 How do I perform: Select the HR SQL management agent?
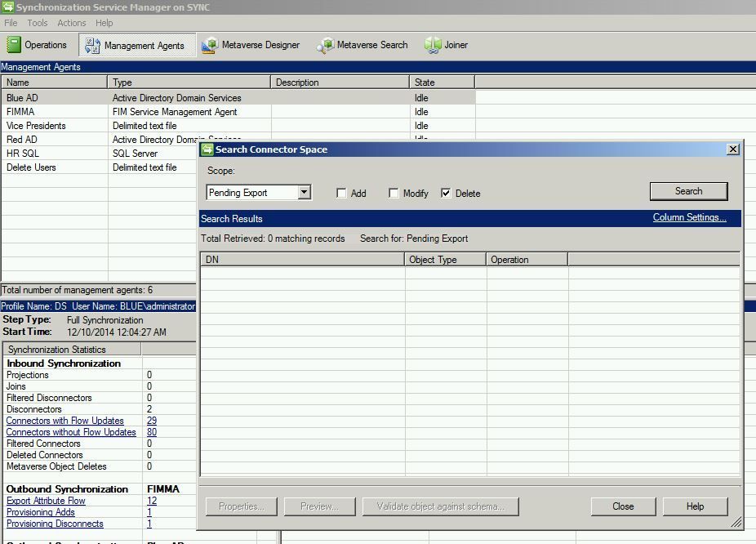[100, 154]
